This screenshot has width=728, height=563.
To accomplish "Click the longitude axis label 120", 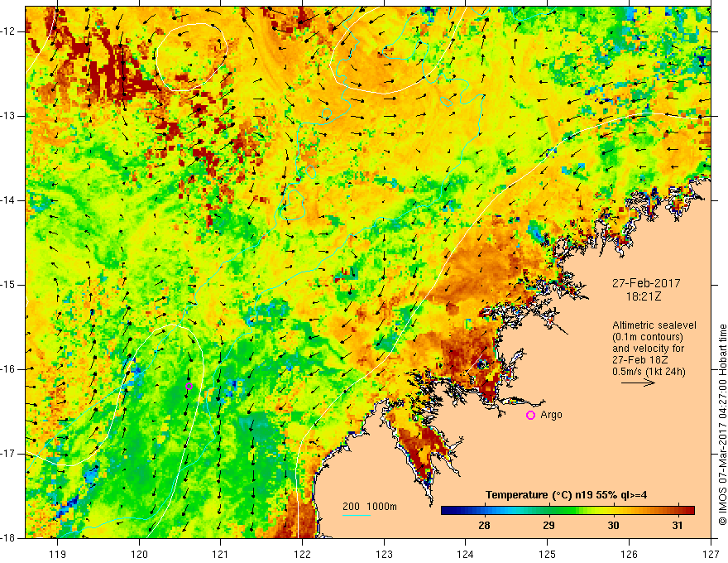I will tap(139, 554).
